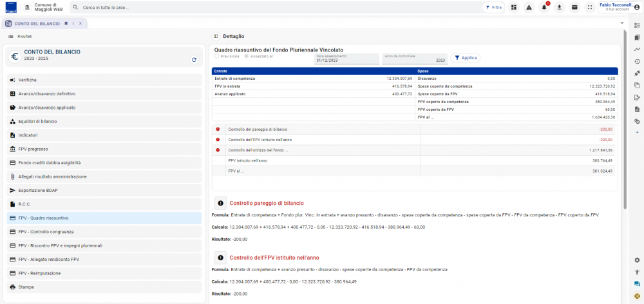Open the user account avatar icon

[637, 7]
